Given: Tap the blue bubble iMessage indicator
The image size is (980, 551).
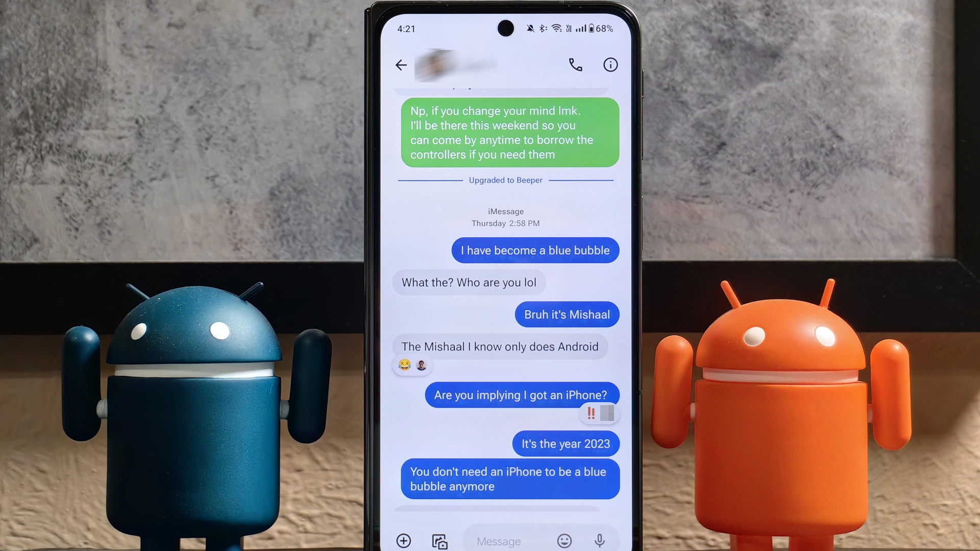Looking at the screenshot, I should click(505, 211).
